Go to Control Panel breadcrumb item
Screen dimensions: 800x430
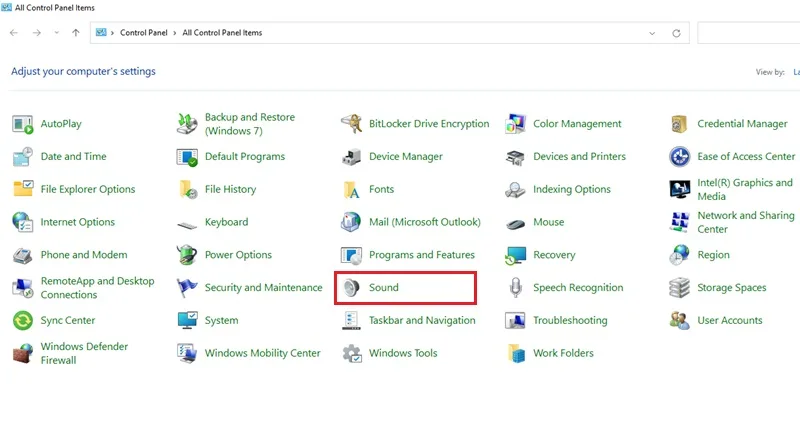pos(143,33)
